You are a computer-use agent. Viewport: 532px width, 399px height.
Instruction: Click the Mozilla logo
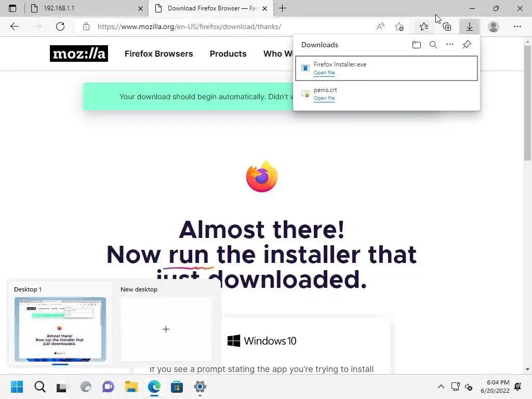[79, 54]
